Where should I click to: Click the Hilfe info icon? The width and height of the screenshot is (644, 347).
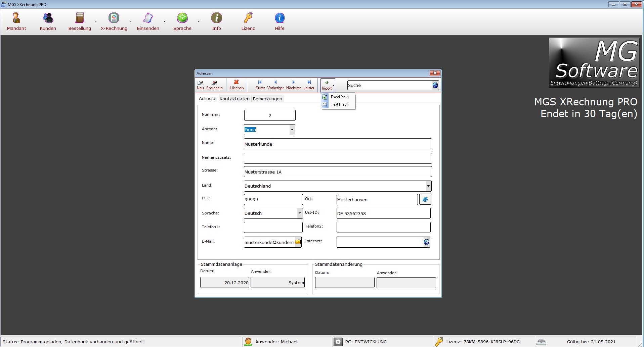point(280,21)
